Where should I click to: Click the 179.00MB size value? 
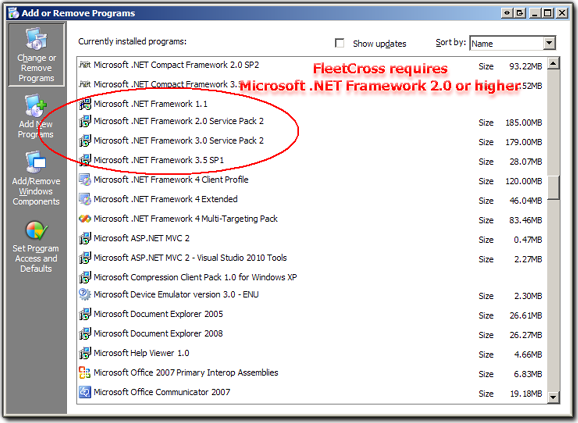pyautogui.click(x=523, y=142)
